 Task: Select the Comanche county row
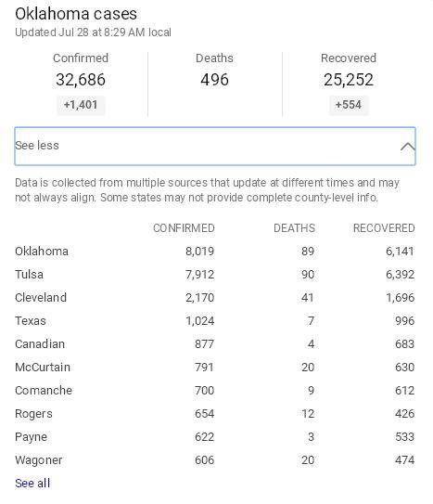click(215, 390)
